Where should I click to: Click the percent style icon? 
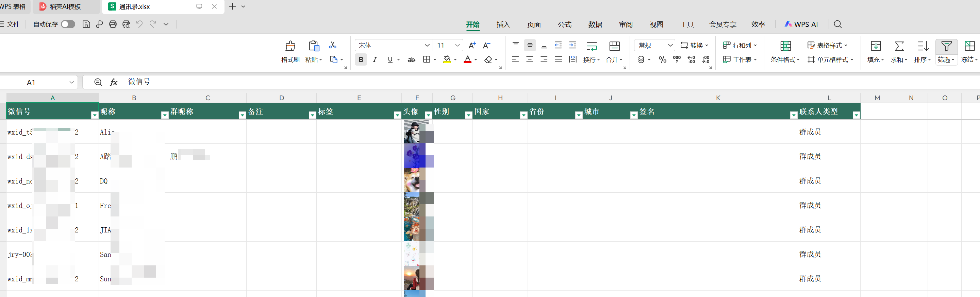click(662, 59)
